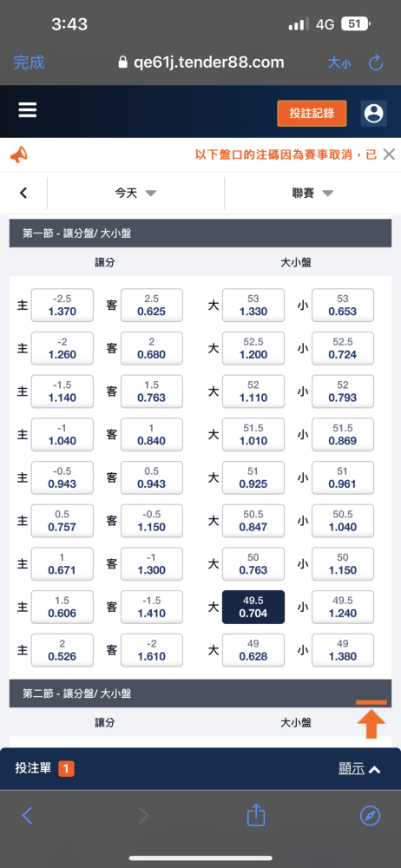This screenshot has width=401, height=868.
Task: Tap the browser back arrow
Action: [27, 815]
